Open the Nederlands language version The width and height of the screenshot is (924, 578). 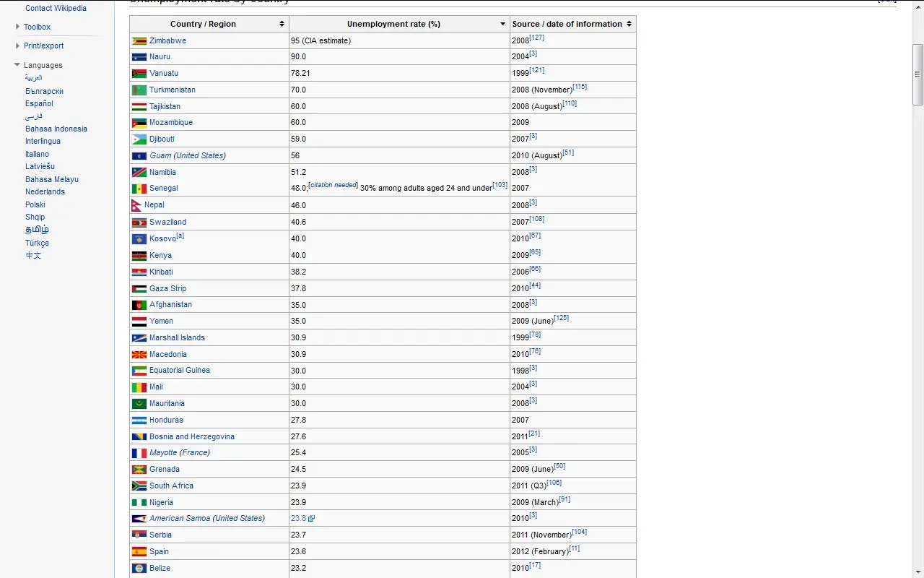click(x=45, y=191)
